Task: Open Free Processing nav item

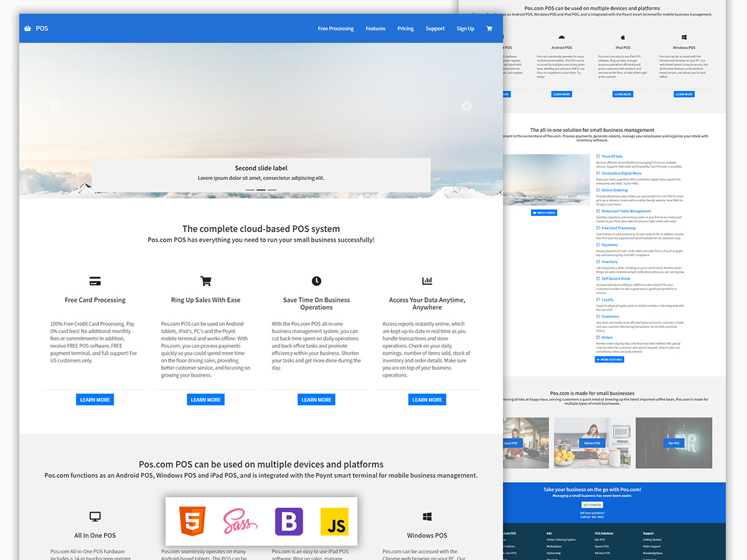Action: coord(336,29)
